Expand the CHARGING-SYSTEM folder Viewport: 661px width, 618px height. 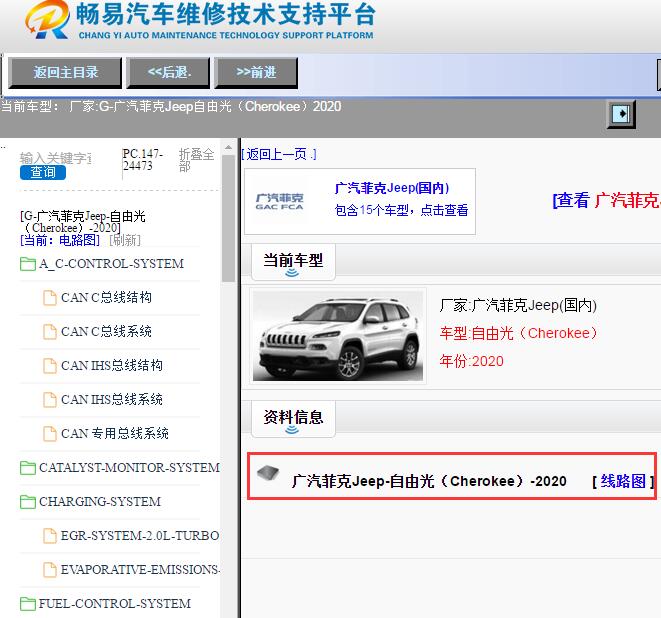click(x=100, y=502)
